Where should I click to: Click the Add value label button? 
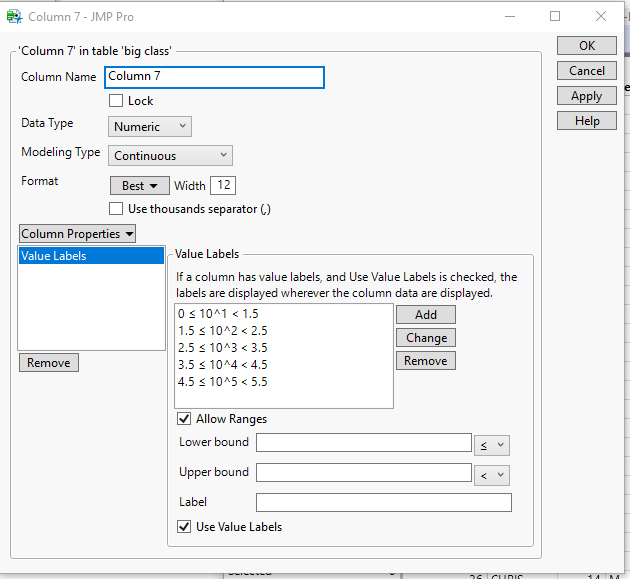tap(426, 315)
